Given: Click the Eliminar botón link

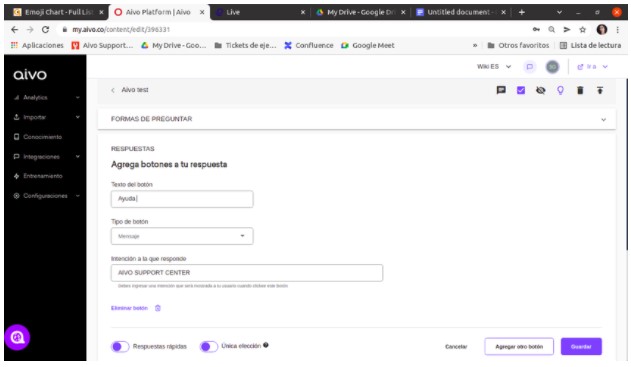Looking at the screenshot, I should point(129,308).
